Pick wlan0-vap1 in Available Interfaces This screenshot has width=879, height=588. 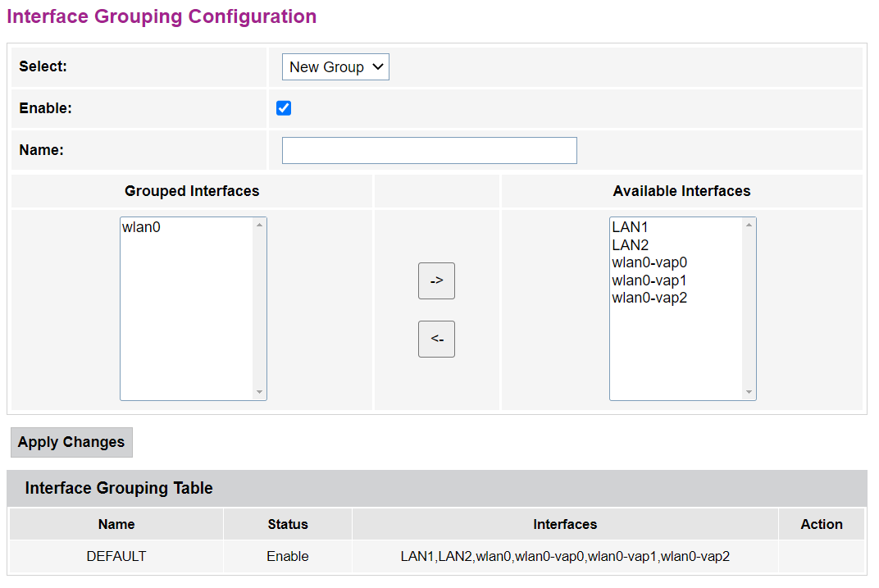pos(649,280)
